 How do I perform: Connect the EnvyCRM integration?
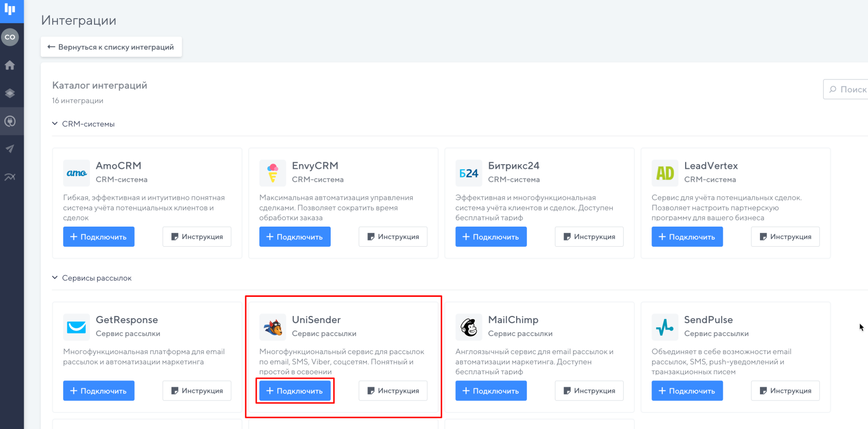click(295, 236)
